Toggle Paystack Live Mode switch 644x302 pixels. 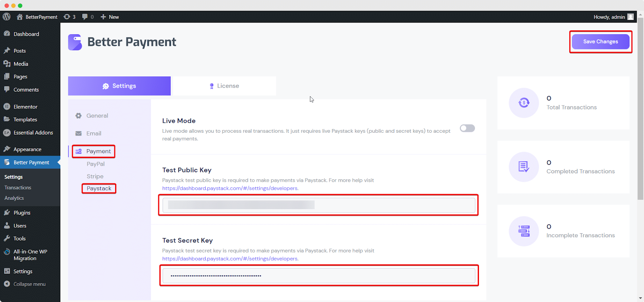point(467,128)
